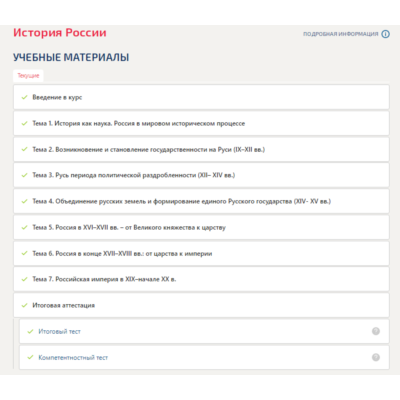
Task: Open the Итоговый тест link
Action: click(x=59, y=331)
